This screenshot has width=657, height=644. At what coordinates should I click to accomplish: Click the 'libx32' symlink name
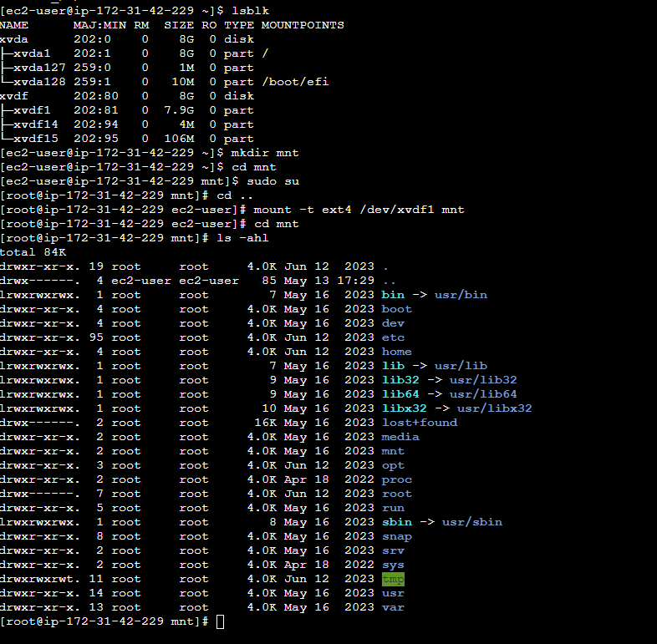[x=405, y=408]
